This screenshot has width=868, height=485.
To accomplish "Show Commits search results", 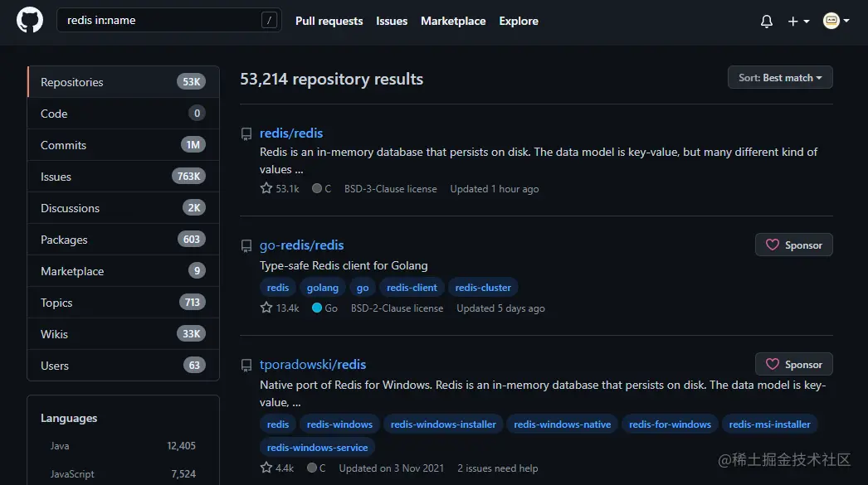I will point(124,145).
